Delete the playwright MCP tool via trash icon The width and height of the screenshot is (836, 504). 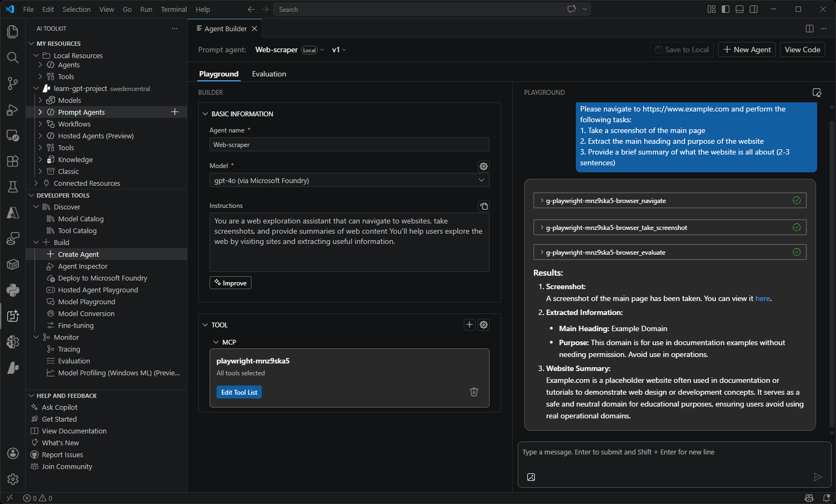(473, 392)
